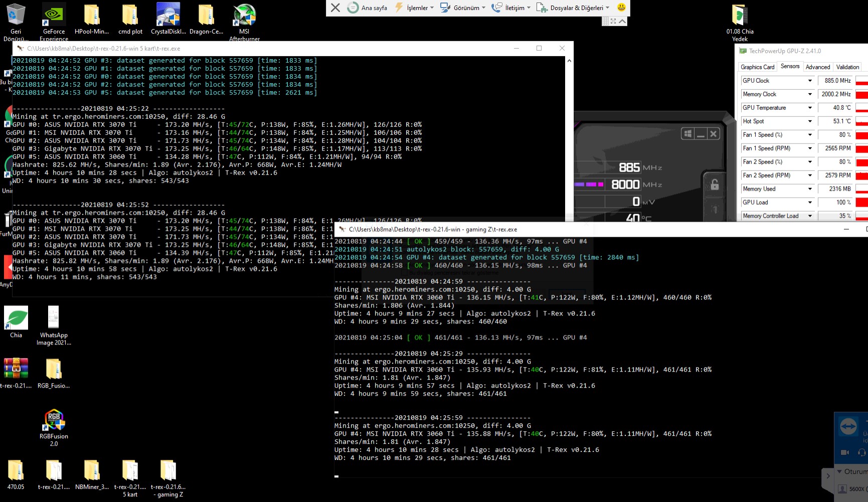Click the 40.8 °C GPU Temperature value
Screen dimensions: 868x502
[x=835, y=108]
